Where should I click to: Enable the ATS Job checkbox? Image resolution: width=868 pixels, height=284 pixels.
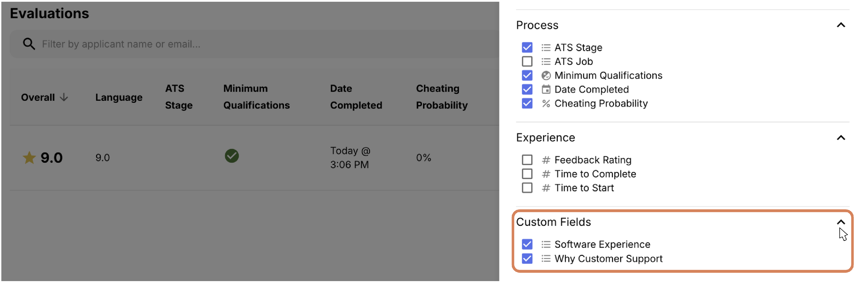tap(527, 61)
